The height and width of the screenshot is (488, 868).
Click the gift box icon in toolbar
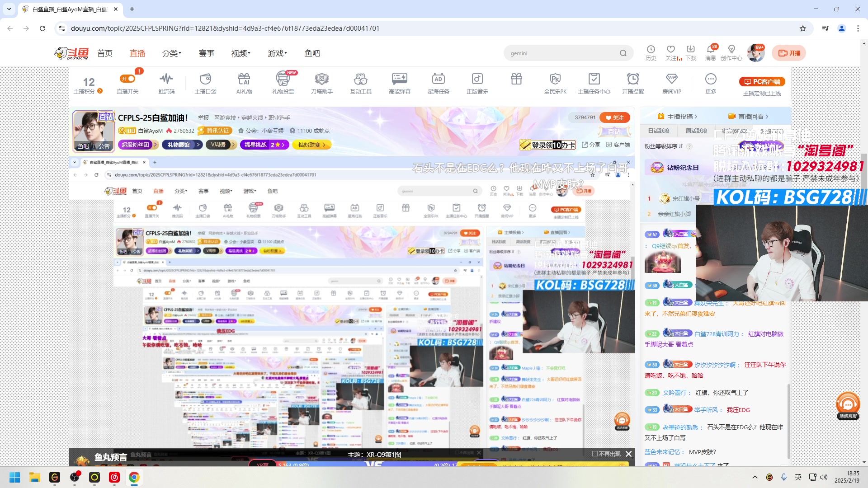[516, 79]
